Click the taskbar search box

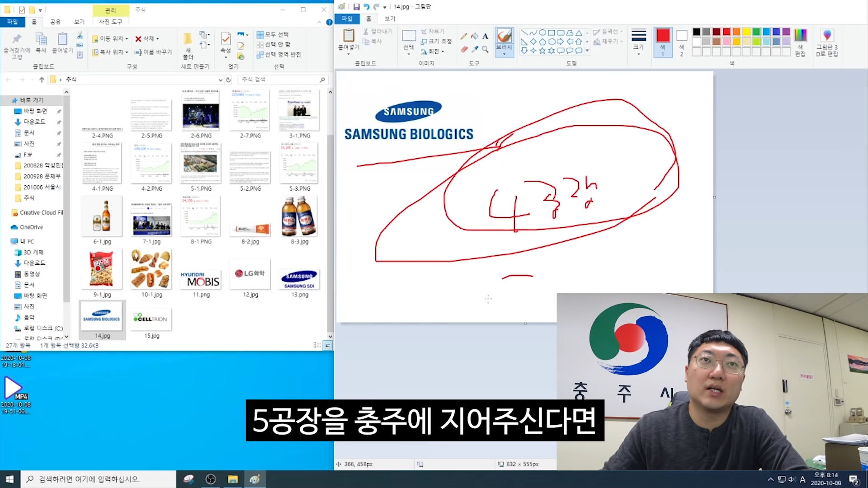click(x=99, y=479)
